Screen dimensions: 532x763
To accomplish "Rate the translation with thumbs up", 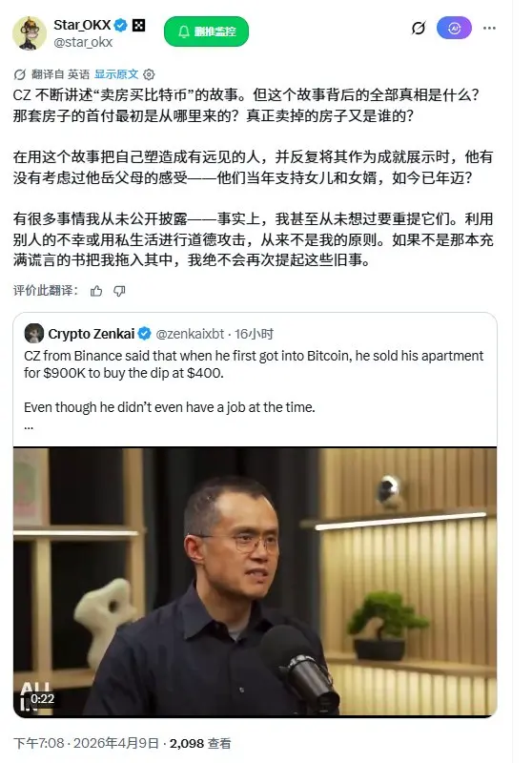I will click(96, 291).
